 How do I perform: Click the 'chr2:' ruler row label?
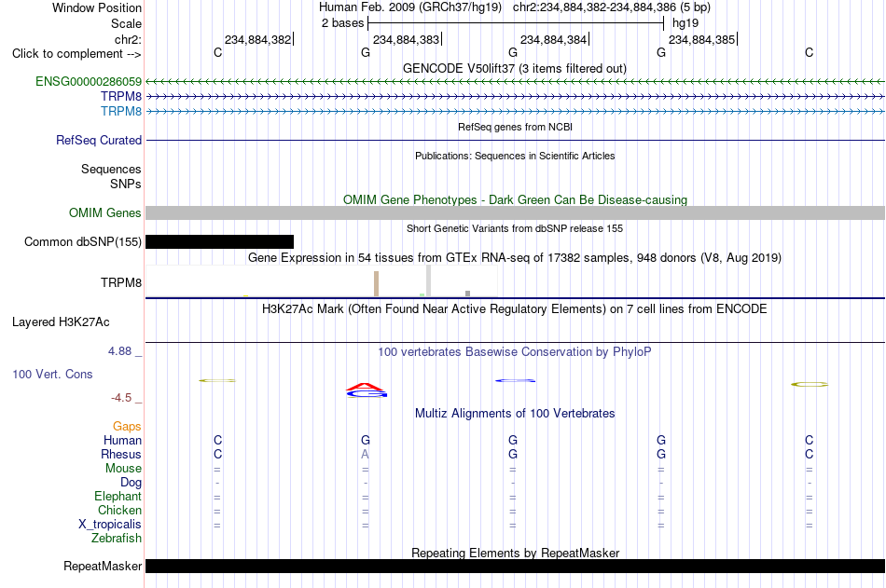tap(129, 39)
